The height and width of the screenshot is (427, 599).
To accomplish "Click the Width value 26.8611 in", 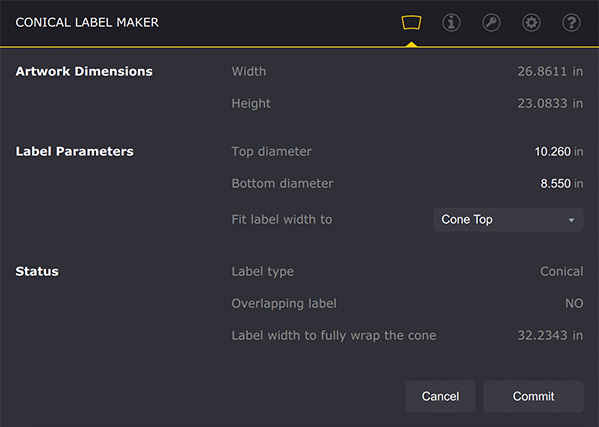I will click(550, 71).
